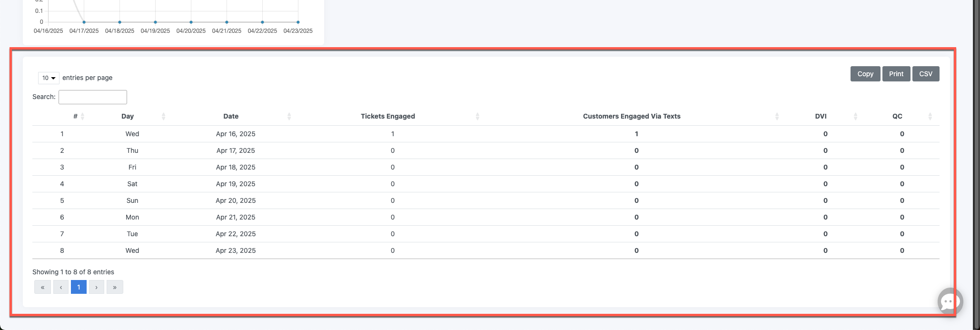This screenshot has width=980, height=330.
Task: Open the entries per page dropdown
Action: click(x=49, y=78)
